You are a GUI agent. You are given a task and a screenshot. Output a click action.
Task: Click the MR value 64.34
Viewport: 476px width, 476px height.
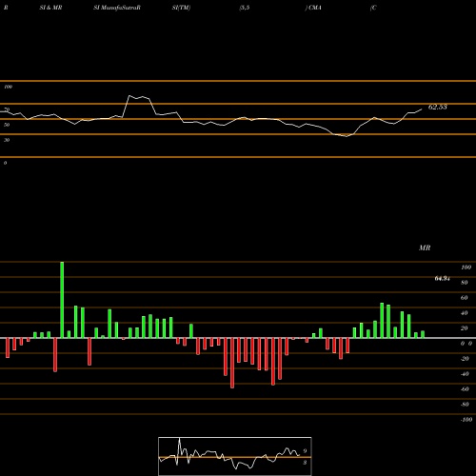point(443,279)
